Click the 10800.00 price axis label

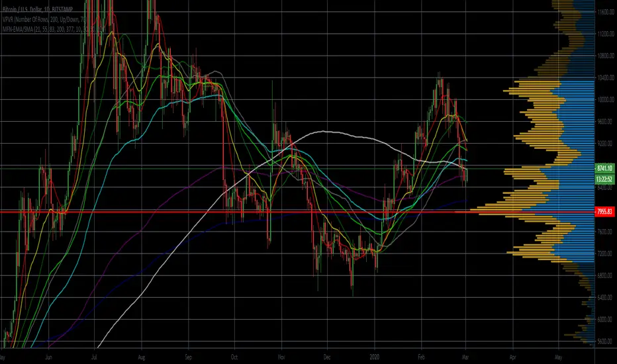pos(605,56)
